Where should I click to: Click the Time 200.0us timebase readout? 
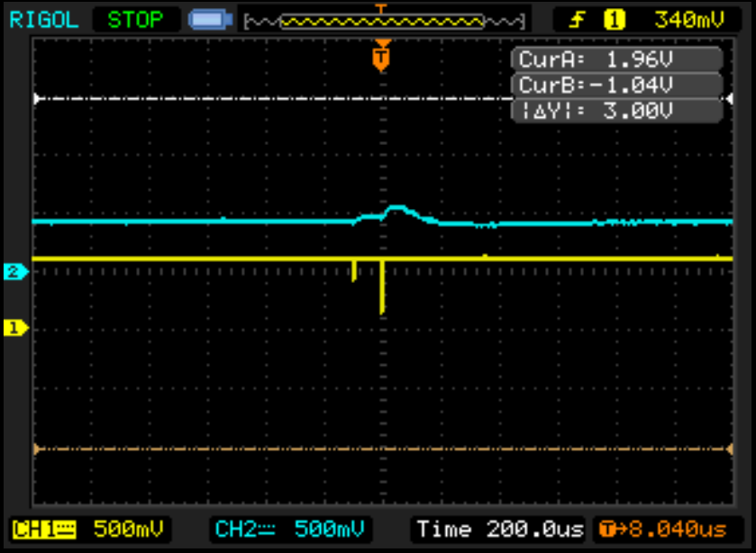[x=500, y=530]
